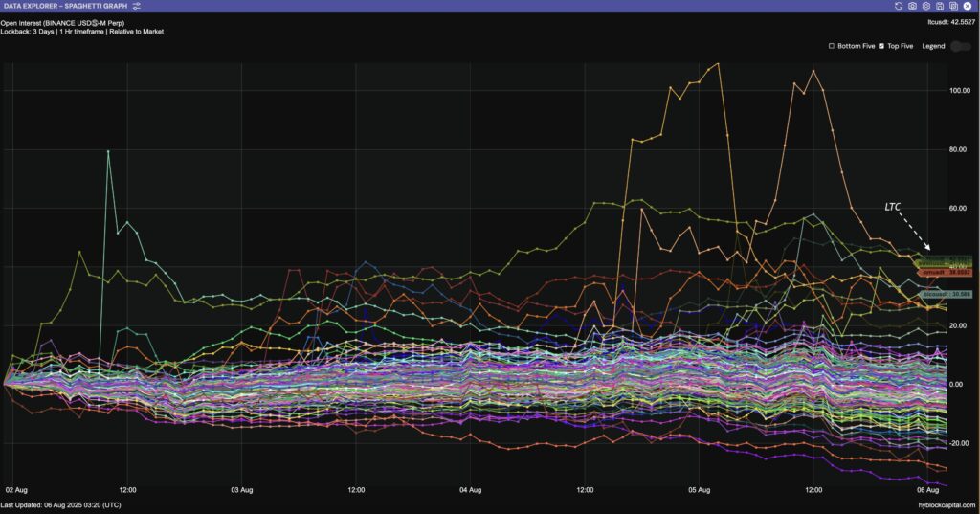The image size is (980, 514).
Task: Toggle the Legend switch on
Action: tap(960, 46)
